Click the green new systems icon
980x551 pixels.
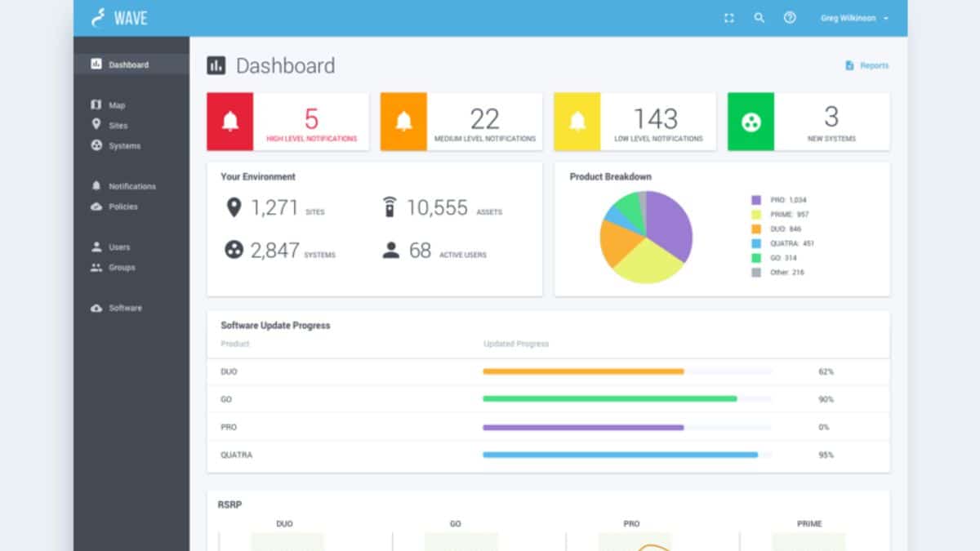pos(751,122)
